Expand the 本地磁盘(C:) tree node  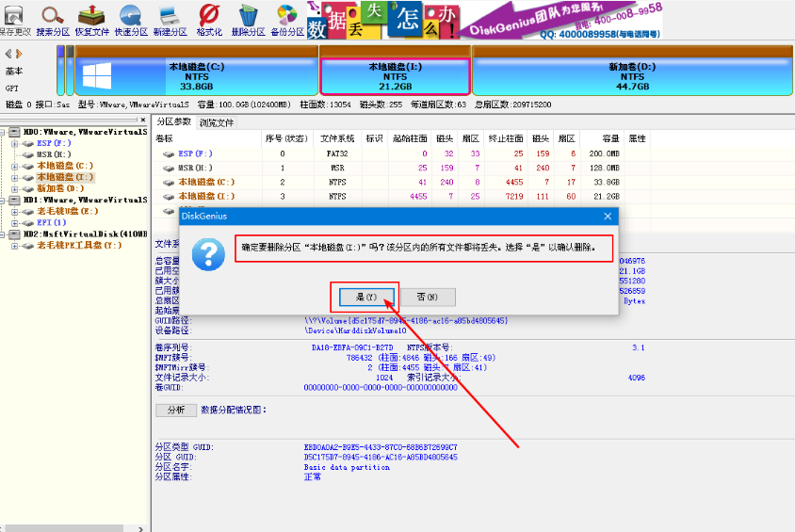click(x=15, y=166)
